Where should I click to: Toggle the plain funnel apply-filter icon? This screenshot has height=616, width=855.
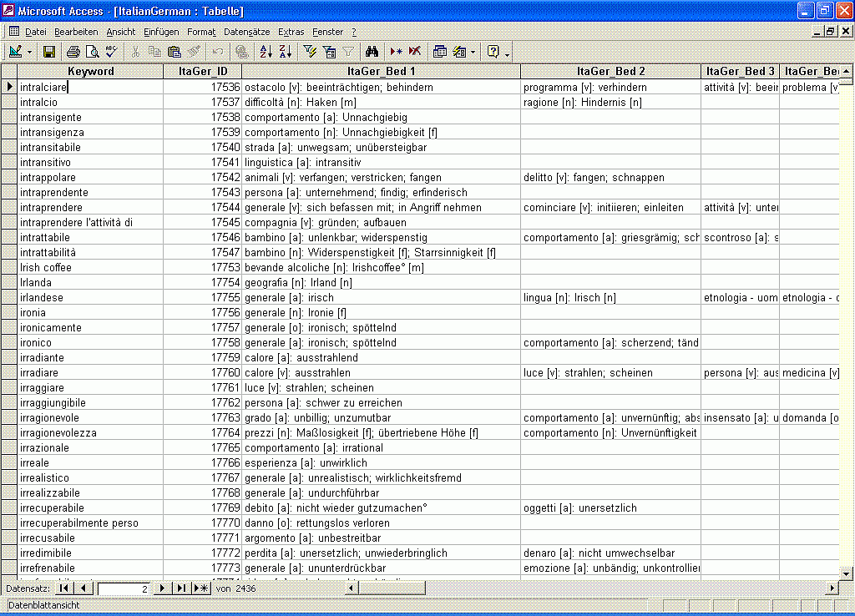pos(348,52)
